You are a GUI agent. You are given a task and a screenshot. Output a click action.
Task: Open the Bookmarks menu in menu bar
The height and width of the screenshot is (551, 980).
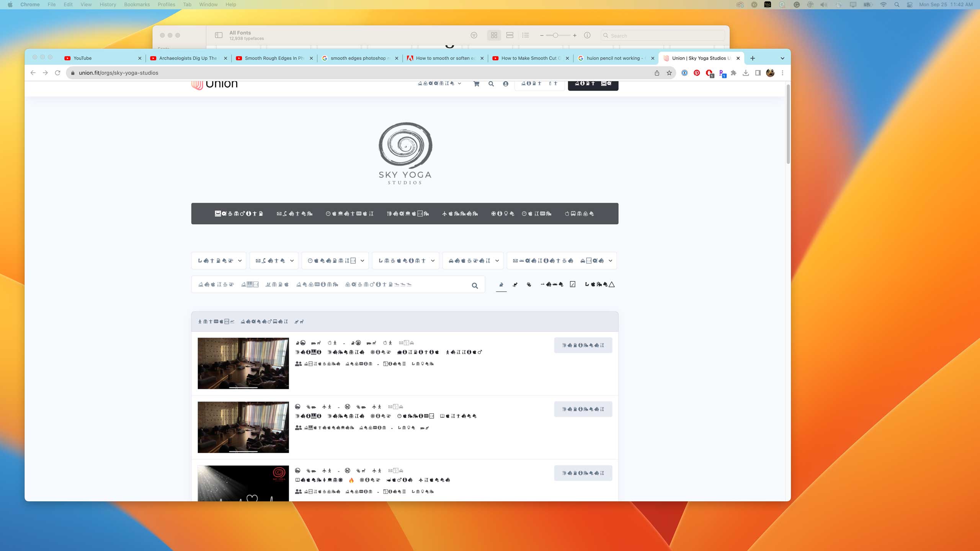point(137,5)
